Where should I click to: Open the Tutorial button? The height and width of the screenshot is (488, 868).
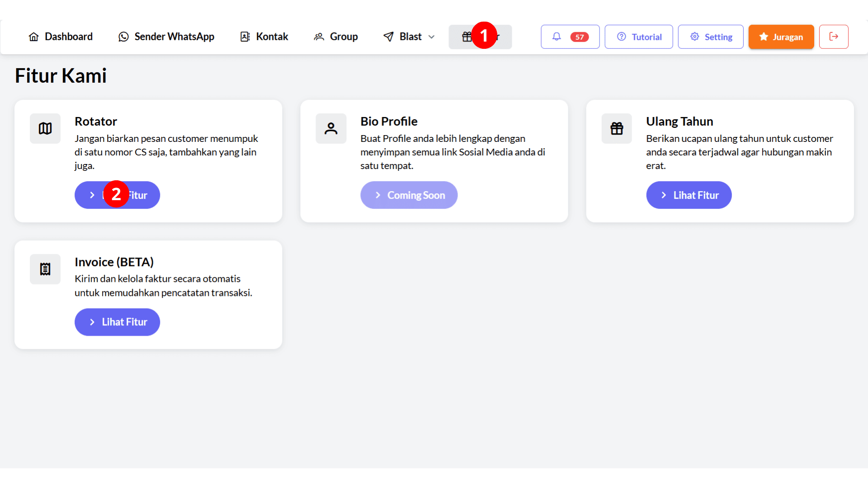tap(639, 37)
